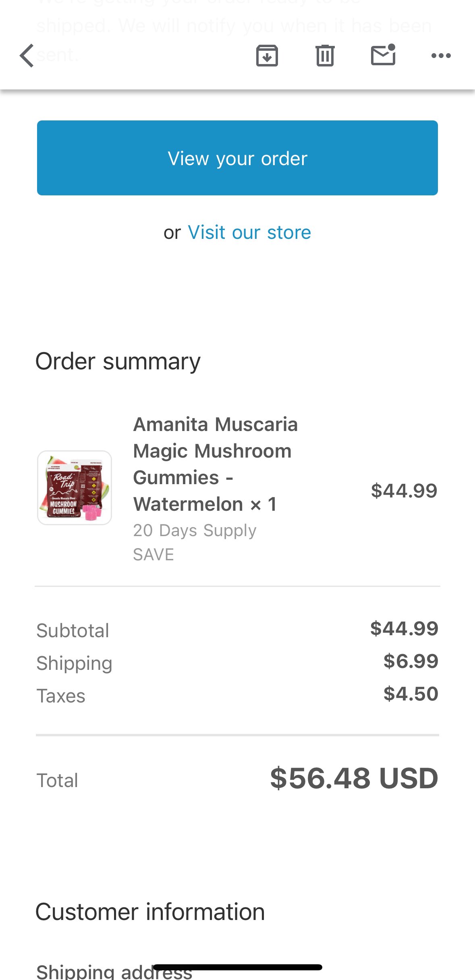The width and height of the screenshot is (475, 980).
Task: Tap the 20 Days Supply variant text
Action: pos(195,530)
